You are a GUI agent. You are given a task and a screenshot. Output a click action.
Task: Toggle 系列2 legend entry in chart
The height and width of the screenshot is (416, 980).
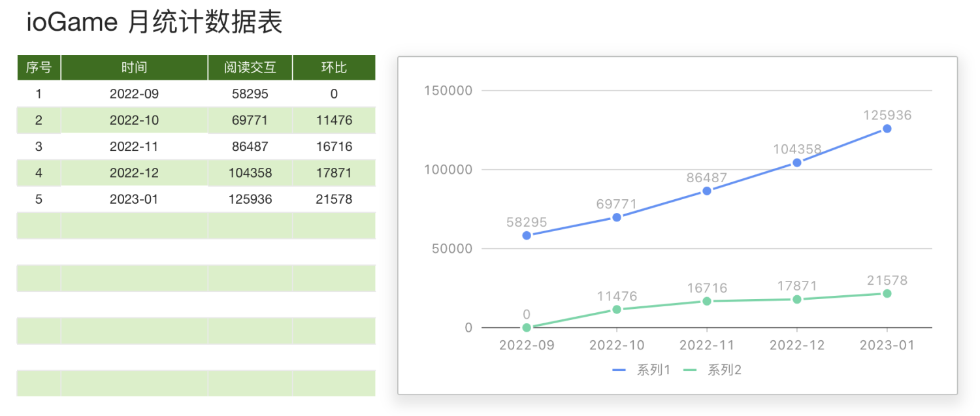(x=712, y=370)
